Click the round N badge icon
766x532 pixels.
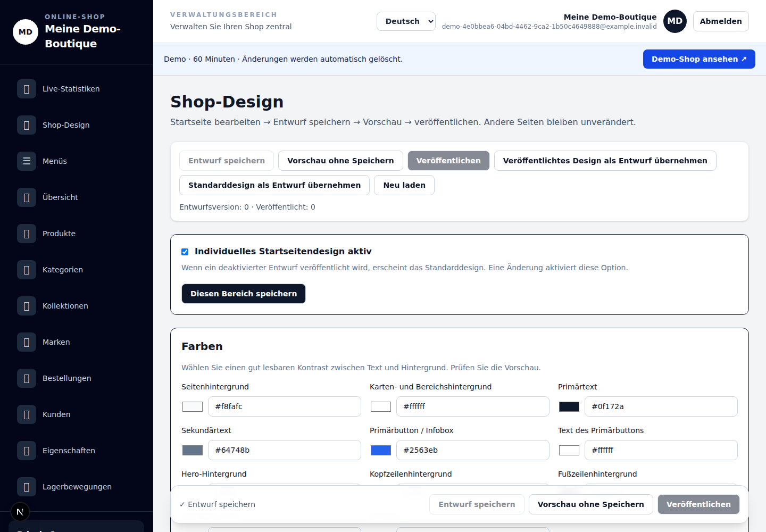tap(20, 512)
